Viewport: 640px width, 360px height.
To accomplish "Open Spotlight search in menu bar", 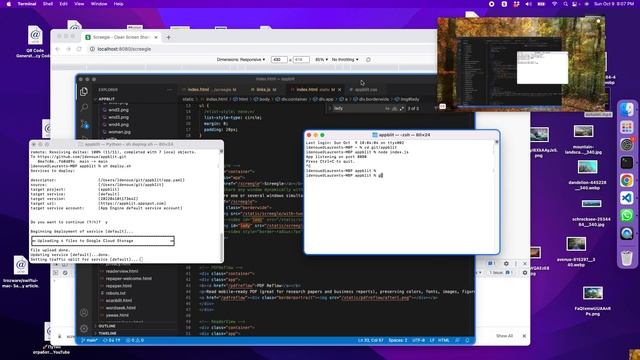I will point(565,4).
